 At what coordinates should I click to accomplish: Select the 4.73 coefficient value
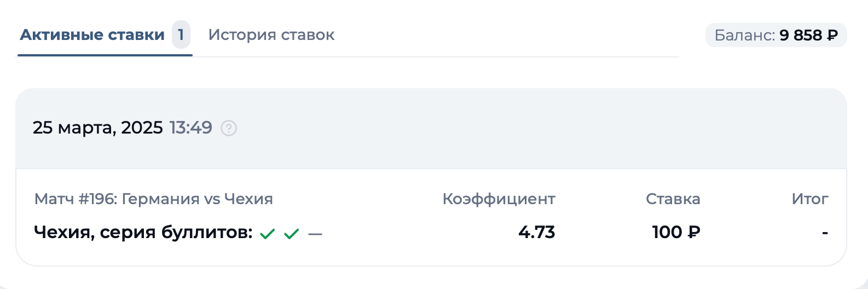(x=536, y=232)
